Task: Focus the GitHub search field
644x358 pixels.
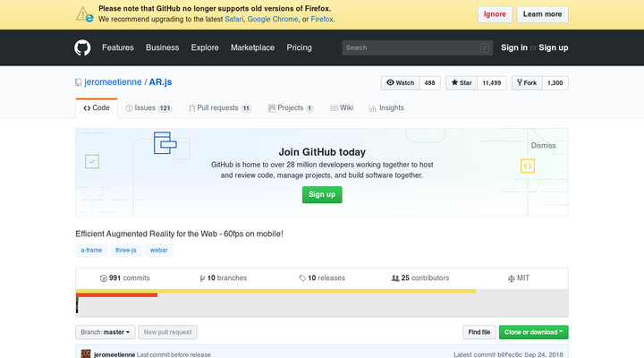Action: [x=418, y=47]
